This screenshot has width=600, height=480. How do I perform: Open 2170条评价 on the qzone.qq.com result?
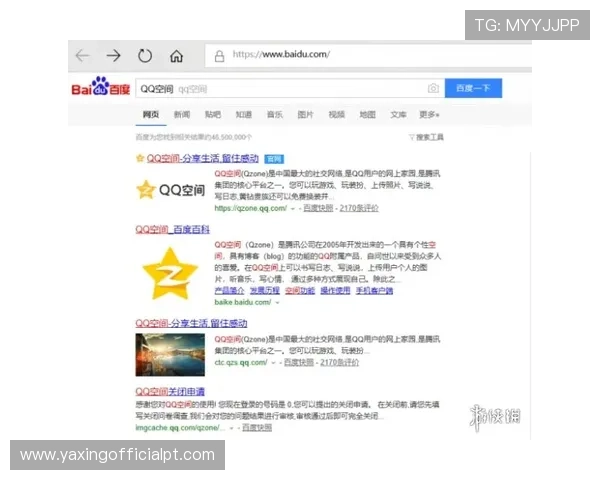point(359,208)
